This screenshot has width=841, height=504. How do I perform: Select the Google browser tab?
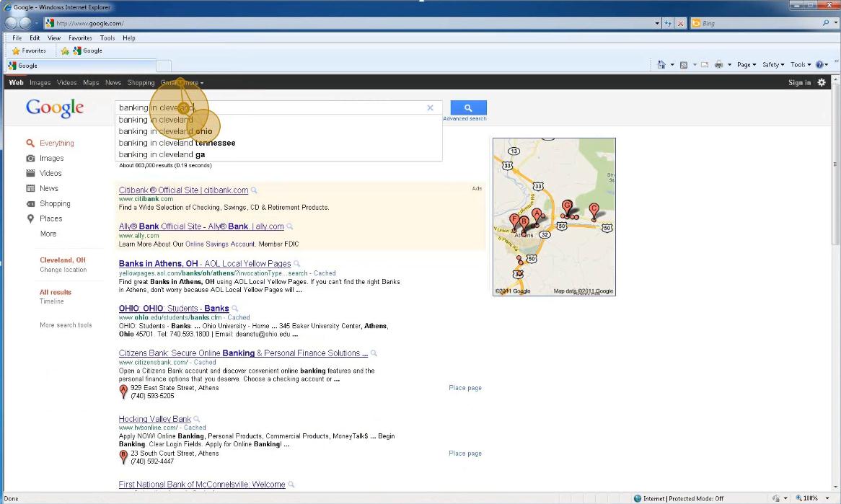[x=81, y=66]
